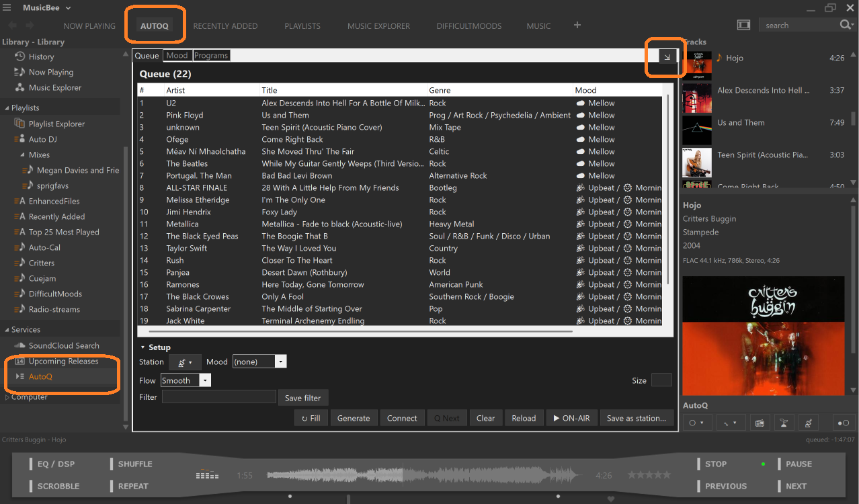Open SoundCloud Search service
Image resolution: width=859 pixels, height=504 pixels.
click(64, 345)
